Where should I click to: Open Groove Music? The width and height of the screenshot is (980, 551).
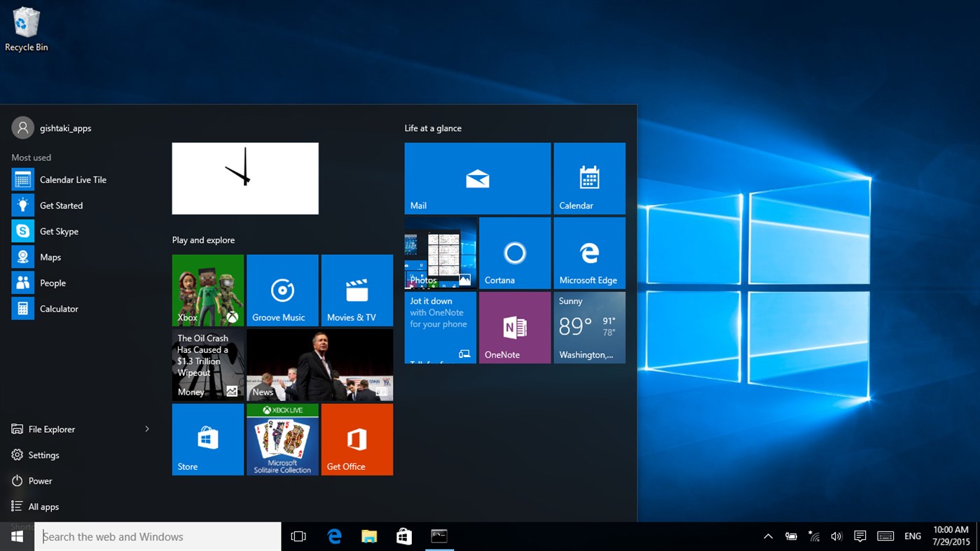282,290
